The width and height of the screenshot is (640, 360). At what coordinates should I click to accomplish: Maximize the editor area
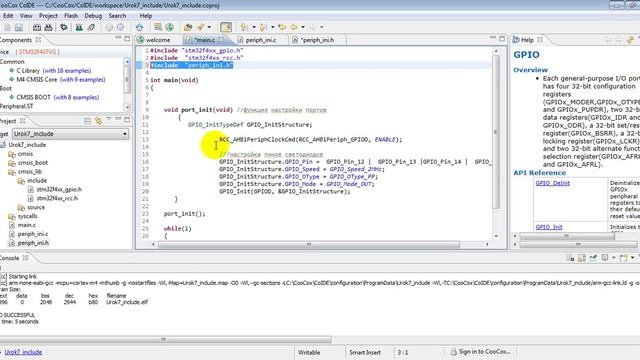pyautogui.click(x=502, y=38)
